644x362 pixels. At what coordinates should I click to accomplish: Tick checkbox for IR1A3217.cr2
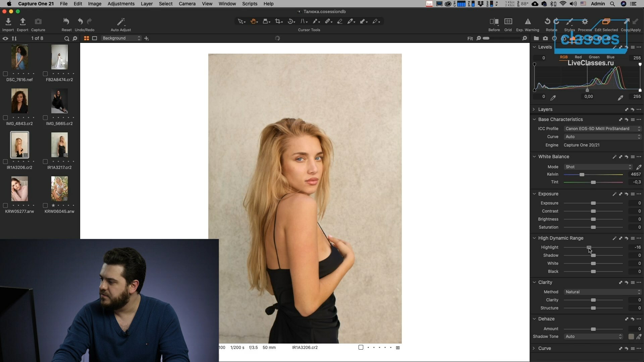pyautogui.click(x=45, y=162)
